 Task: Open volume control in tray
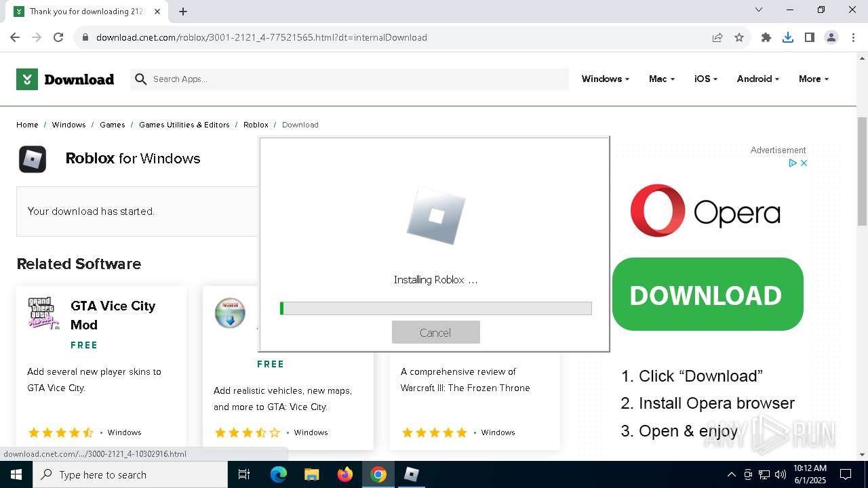coord(781,474)
